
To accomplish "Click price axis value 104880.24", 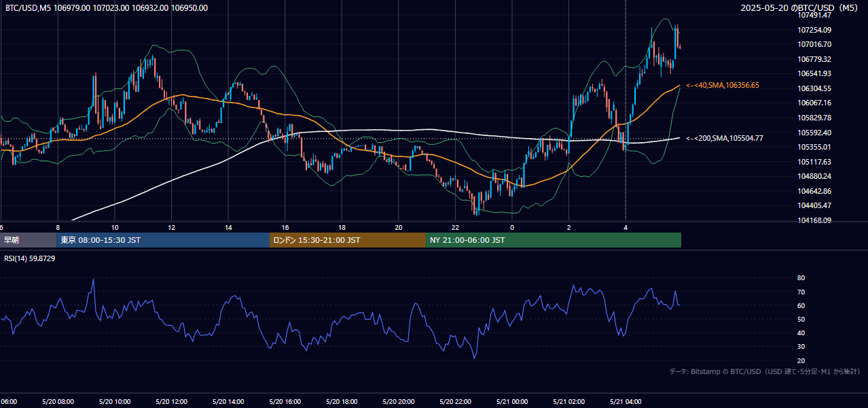I will [814, 176].
